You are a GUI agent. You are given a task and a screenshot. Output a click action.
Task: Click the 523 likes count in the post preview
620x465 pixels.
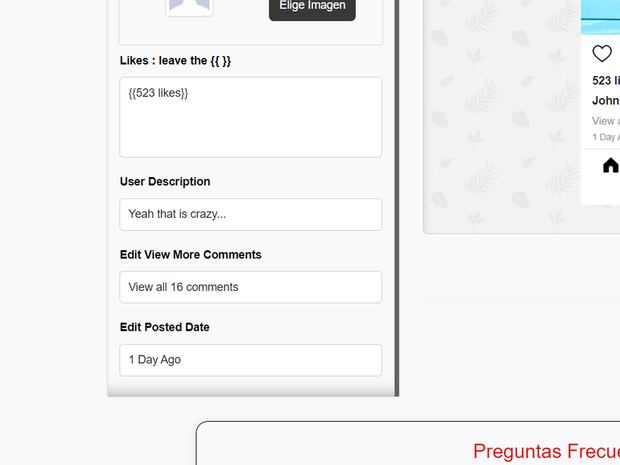coord(606,81)
